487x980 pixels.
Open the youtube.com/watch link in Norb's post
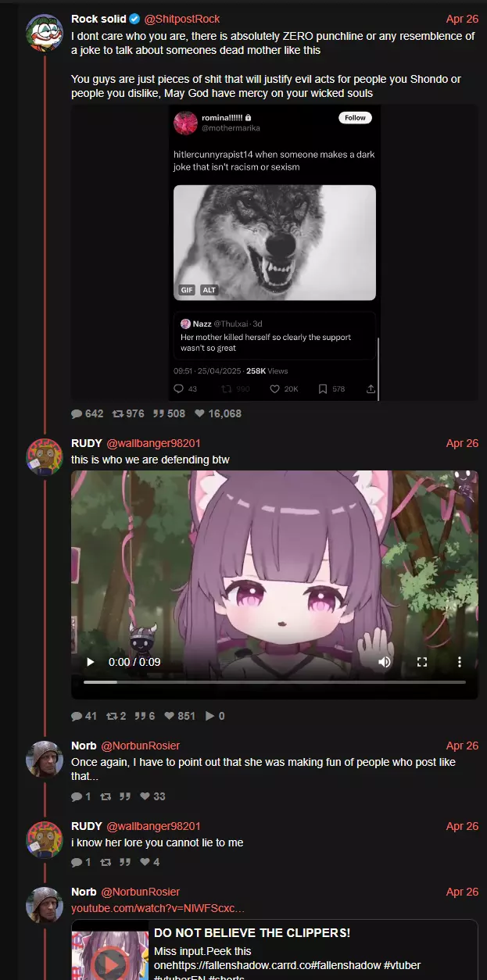pyautogui.click(x=158, y=908)
